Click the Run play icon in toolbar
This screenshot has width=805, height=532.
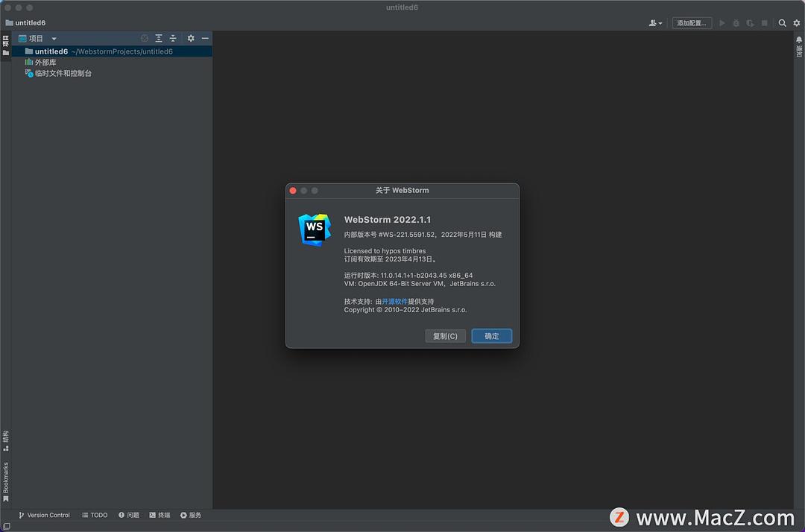722,23
